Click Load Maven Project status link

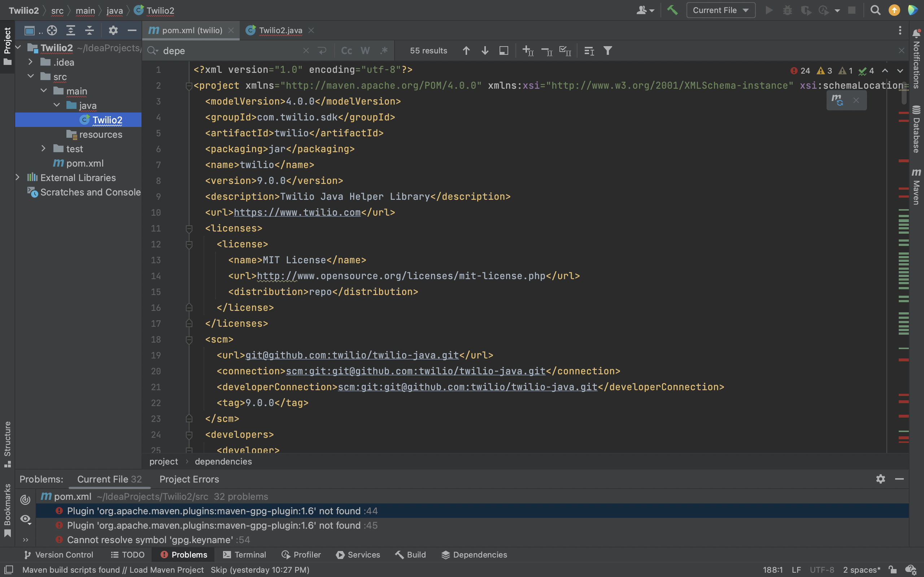166,570
